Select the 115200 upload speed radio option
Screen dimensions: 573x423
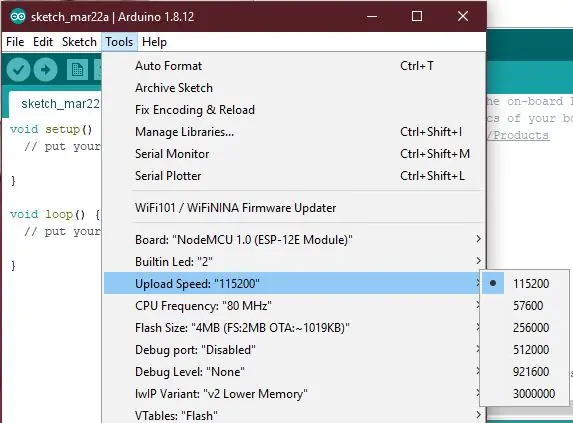pyautogui.click(x=524, y=283)
